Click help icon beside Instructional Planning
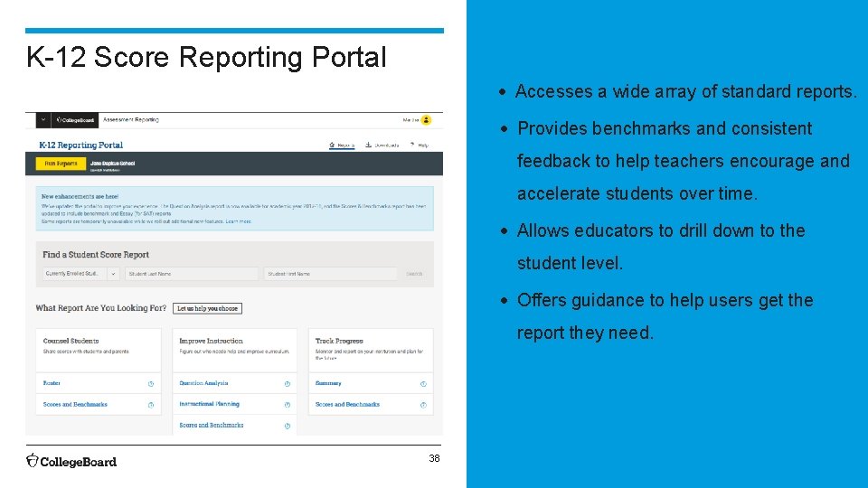This screenshot has width=868, height=488. 287,405
